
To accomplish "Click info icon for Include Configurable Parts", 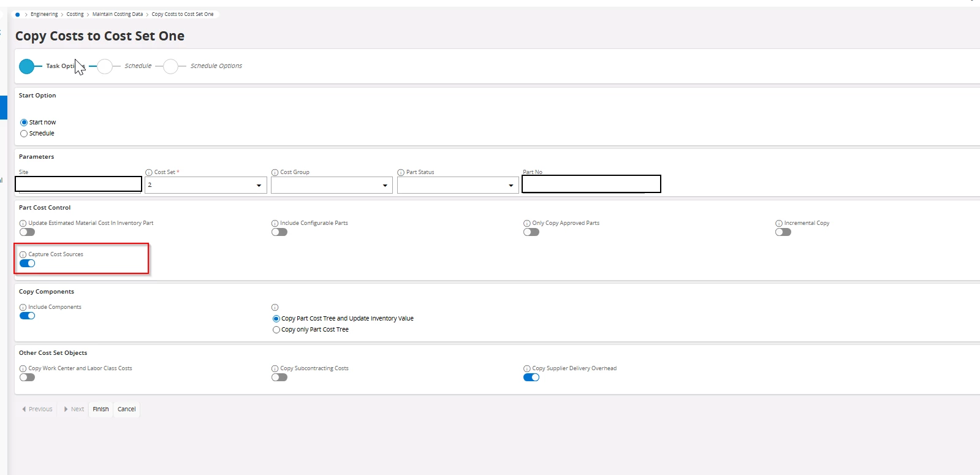I will 275,224.
